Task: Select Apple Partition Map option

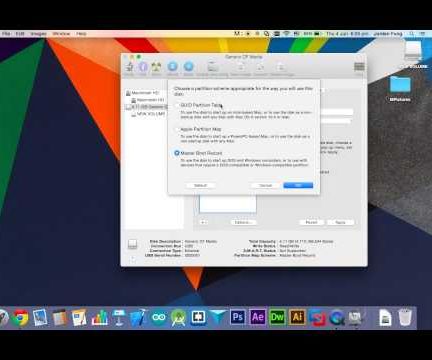Action: tap(177, 129)
